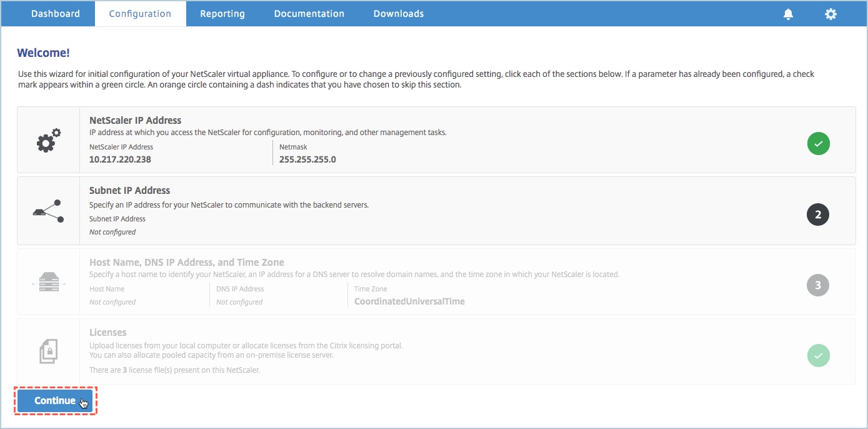Open the Downloads tab
This screenshot has height=429, width=868.
(x=399, y=14)
